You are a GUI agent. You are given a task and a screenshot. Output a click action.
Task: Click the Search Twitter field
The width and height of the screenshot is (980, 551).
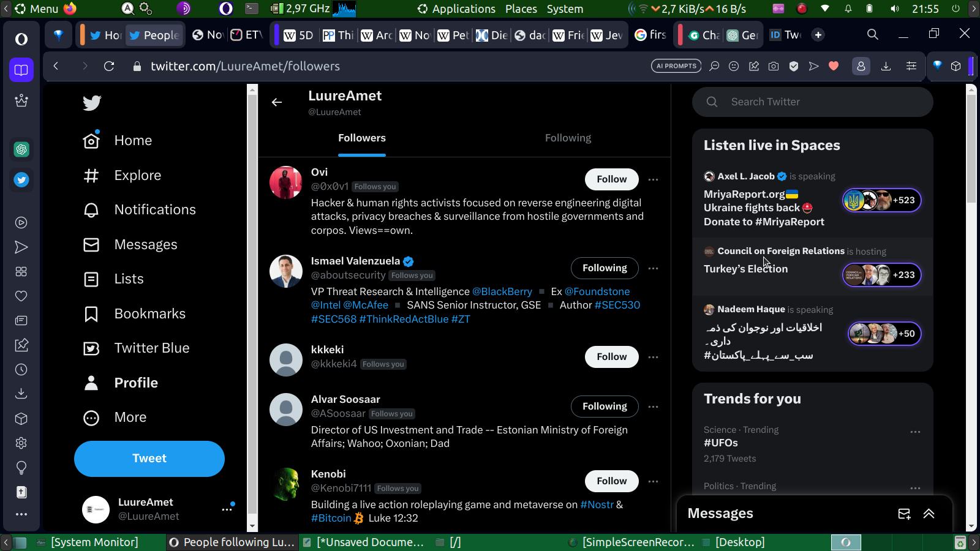(813, 102)
